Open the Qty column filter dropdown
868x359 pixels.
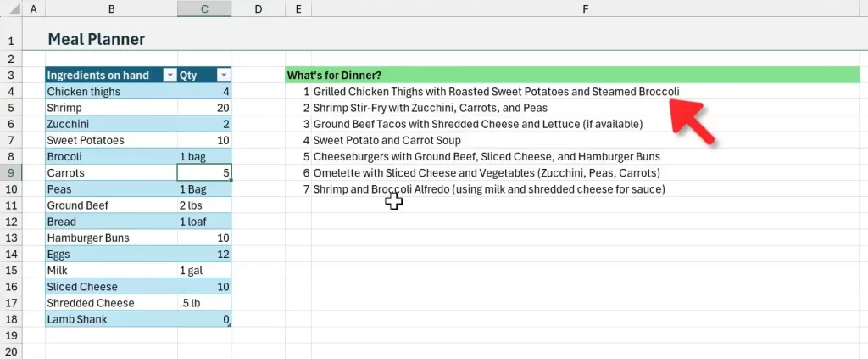pos(223,76)
